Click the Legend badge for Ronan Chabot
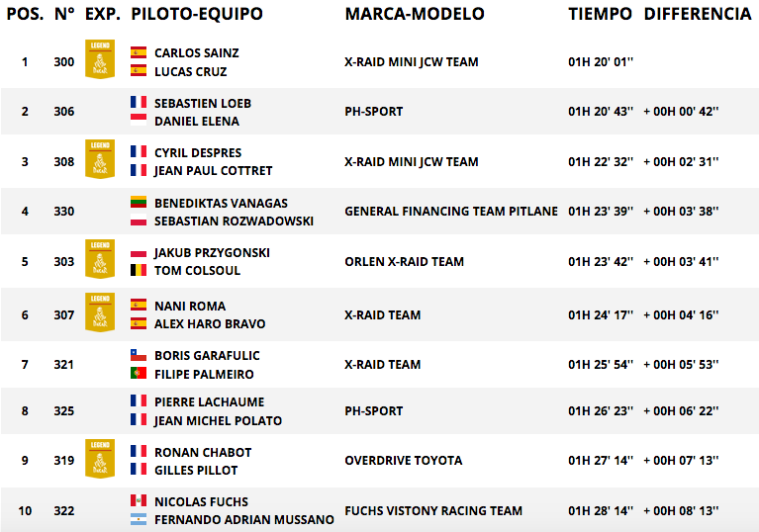 [x=100, y=459]
